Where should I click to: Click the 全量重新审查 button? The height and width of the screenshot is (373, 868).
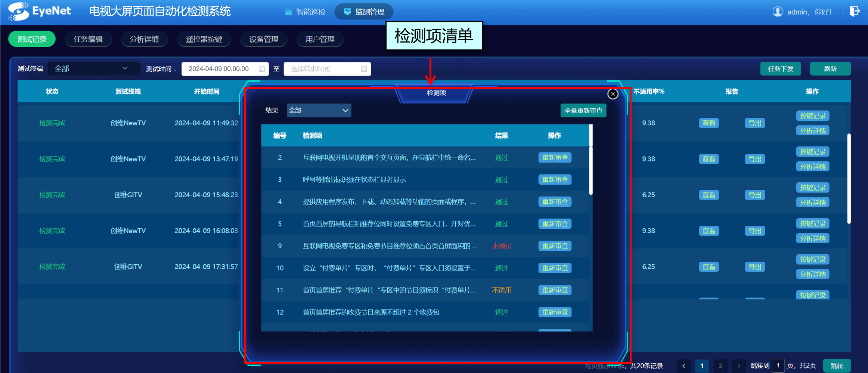coord(583,110)
